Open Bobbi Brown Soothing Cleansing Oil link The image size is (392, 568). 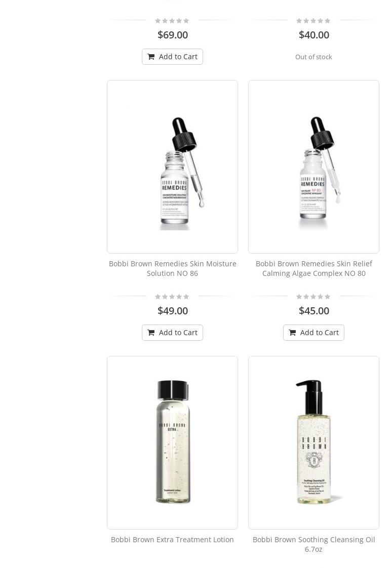[x=313, y=544]
